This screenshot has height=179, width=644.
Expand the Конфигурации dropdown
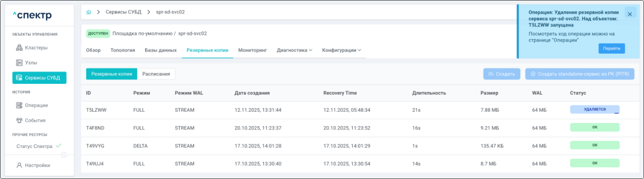click(341, 50)
